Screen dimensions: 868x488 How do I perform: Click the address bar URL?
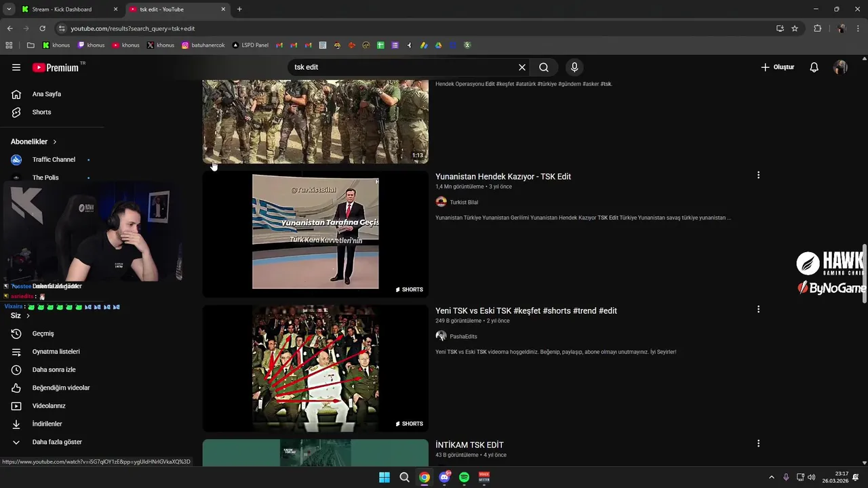(132, 28)
